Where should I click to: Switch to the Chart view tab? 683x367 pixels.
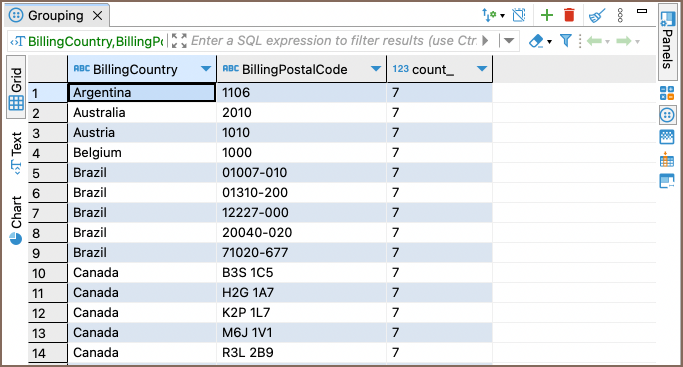coord(16,220)
